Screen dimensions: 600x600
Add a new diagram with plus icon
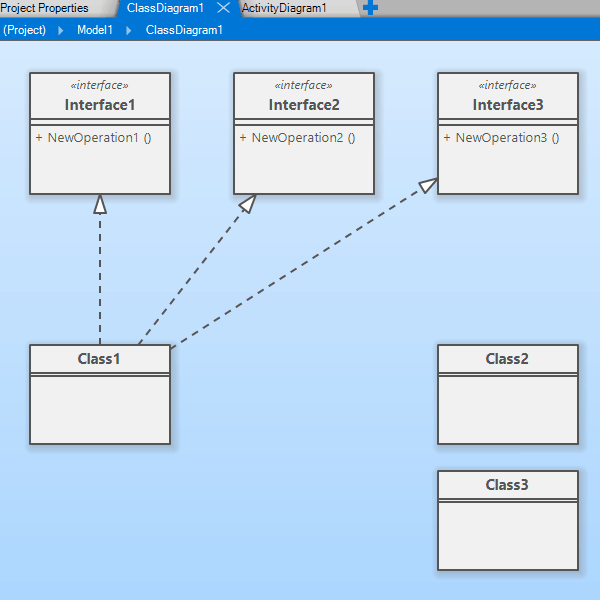[x=370, y=7]
